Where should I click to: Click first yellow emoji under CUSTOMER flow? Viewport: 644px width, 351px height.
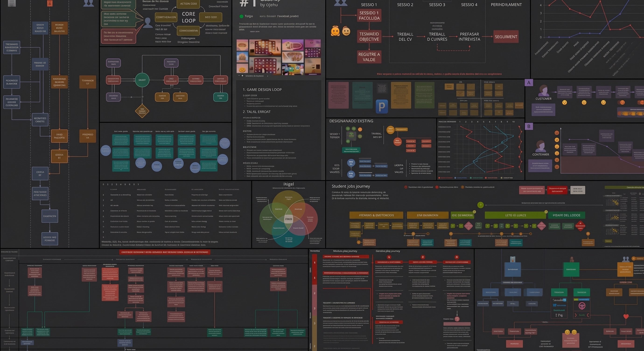pos(564,102)
